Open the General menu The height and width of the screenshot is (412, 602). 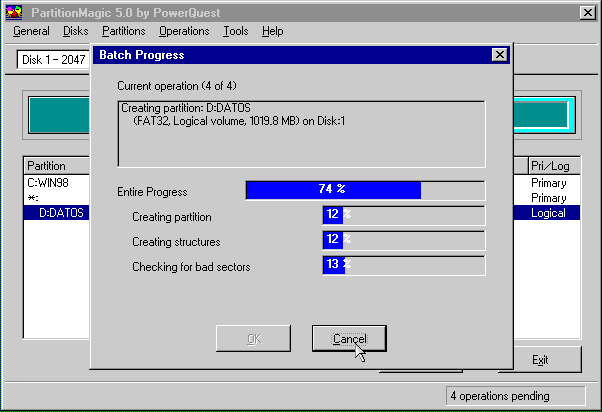click(x=31, y=31)
